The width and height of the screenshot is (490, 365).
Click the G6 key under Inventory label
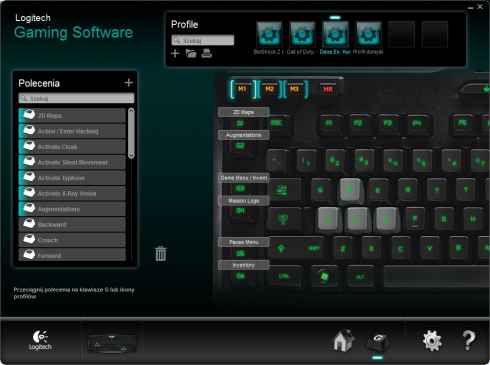240,276
